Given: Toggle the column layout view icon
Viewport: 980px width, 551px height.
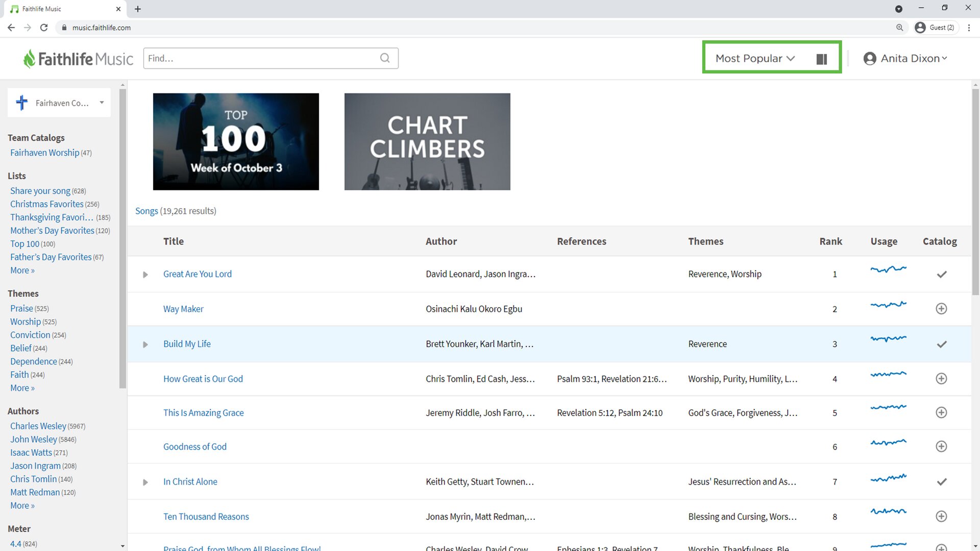Looking at the screenshot, I should (x=822, y=59).
